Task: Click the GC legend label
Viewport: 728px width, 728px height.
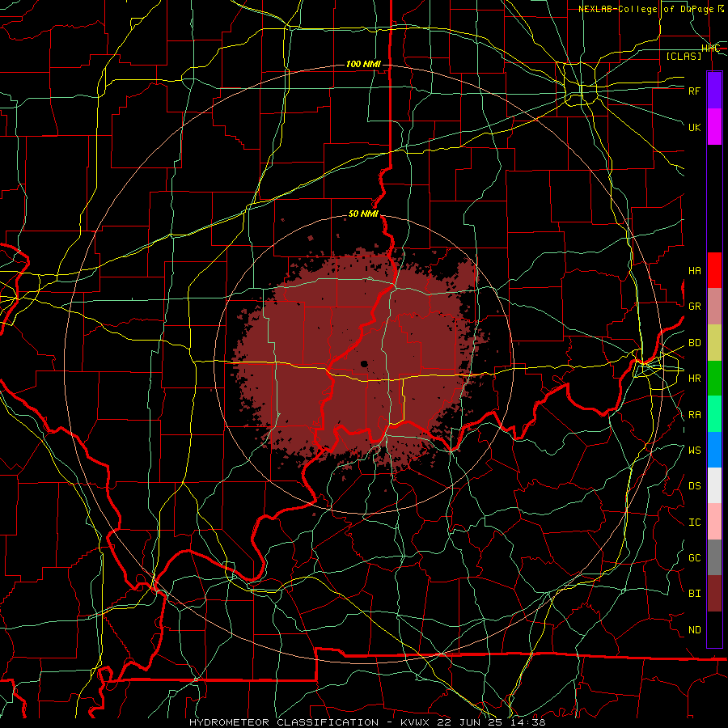Action: (x=694, y=557)
